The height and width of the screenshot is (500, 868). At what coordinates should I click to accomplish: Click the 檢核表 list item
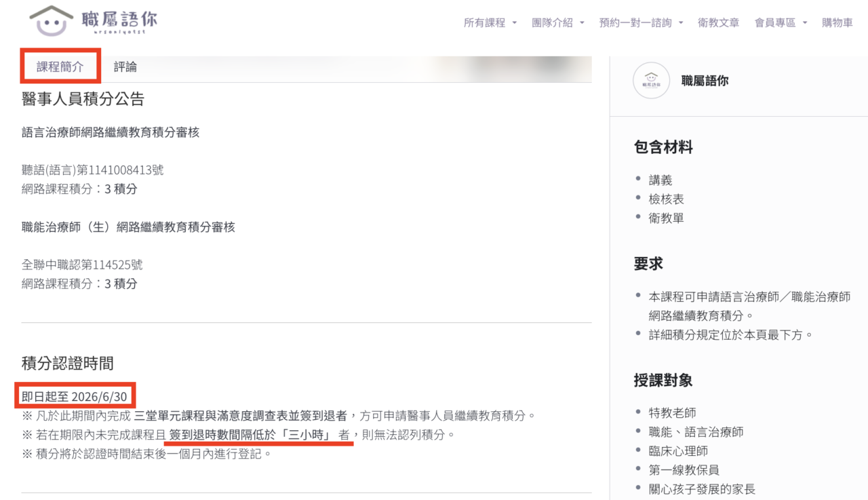click(666, 199)
